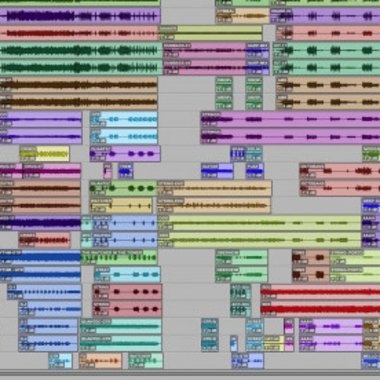The height and width of the screenshot is (380, 380).
Task: Select the upper red clip with dark blobs
Action: [127, 292]
